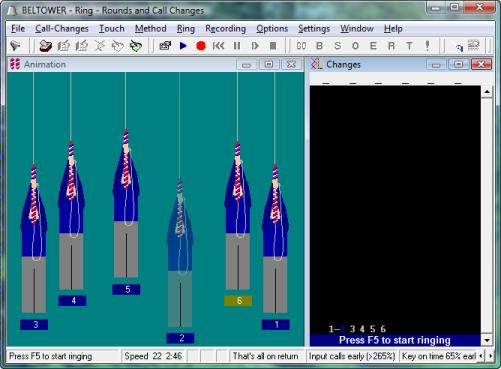Click the last icon on the toolbar
Image resolution: width=501 pixels, height=369 pixels.
tap(473, 45)
